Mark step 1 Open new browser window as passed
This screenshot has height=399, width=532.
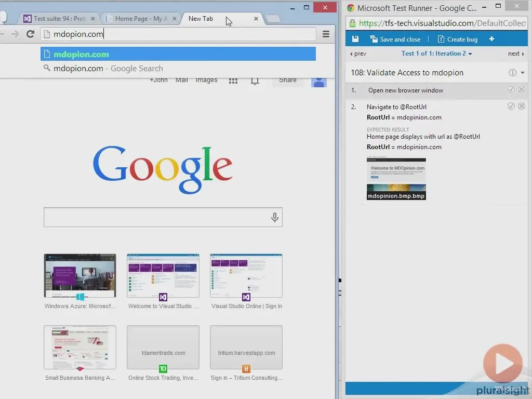[511, 89]
